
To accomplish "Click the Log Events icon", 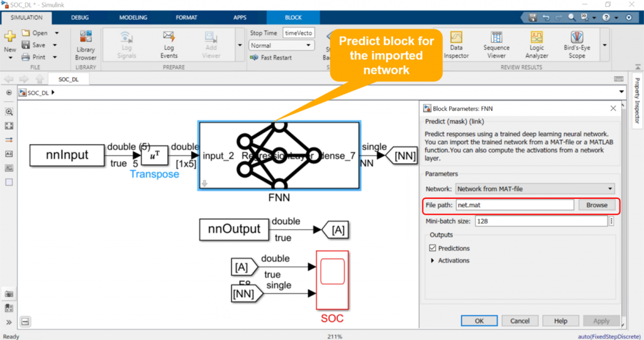I will [x=169, y=45].
